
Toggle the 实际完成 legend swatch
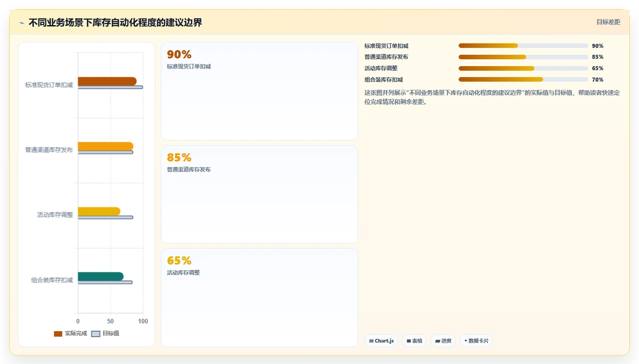pyautogui.click(x=58, y=334)
